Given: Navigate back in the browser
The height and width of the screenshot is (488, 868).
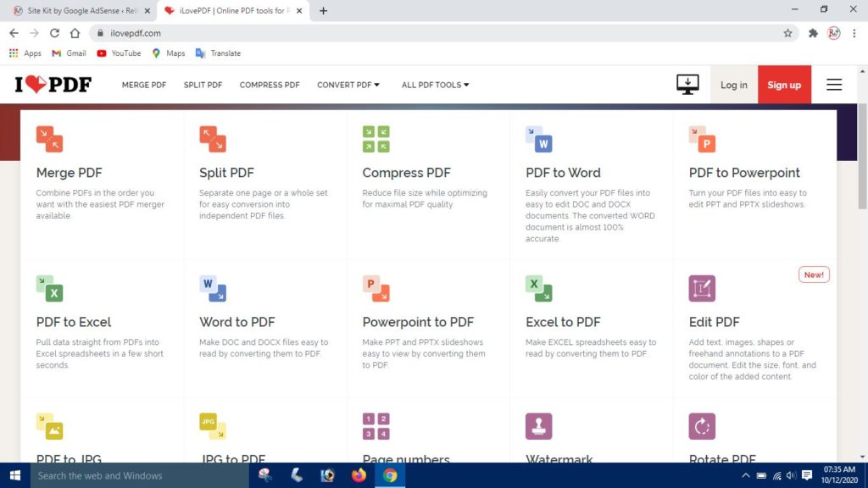Looking at the screenshot, I should click(14, 33).
